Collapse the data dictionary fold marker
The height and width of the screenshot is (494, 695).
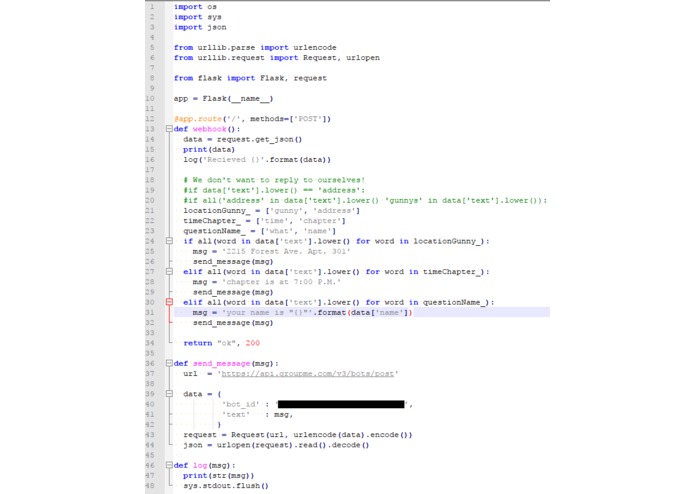click(169, 394)
